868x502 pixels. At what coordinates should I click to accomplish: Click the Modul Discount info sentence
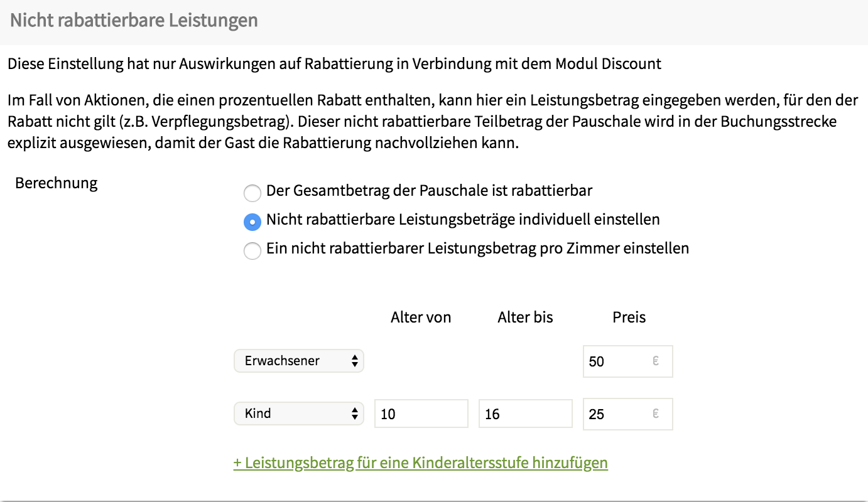334,63
